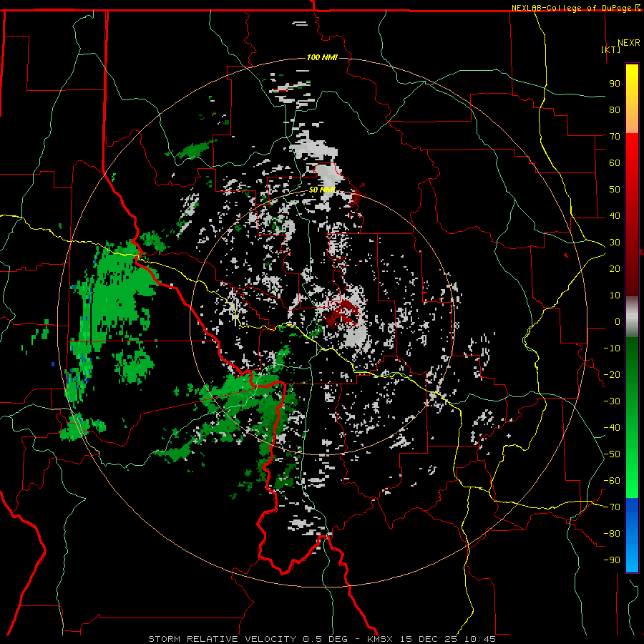Click the 10:45 timestamp in caption
The image size is (644, 644).
(480, 639)
